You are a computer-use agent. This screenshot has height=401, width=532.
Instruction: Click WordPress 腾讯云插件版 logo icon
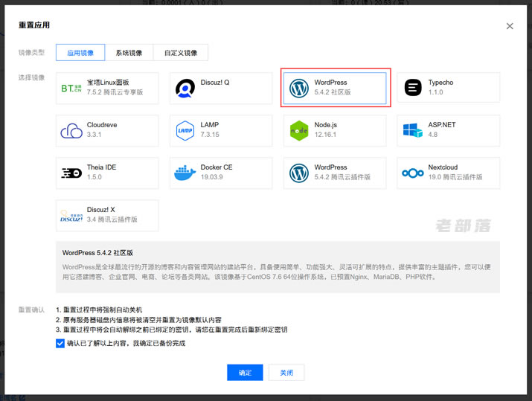(299, 173)
